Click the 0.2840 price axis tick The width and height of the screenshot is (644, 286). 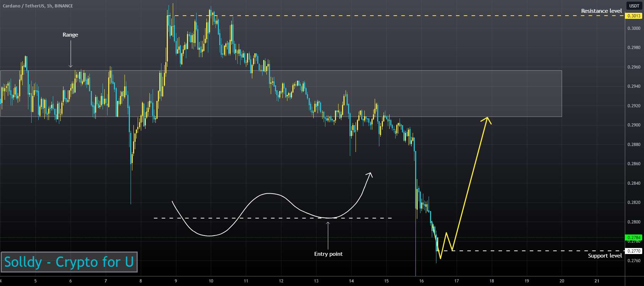(x=634, y=183)
